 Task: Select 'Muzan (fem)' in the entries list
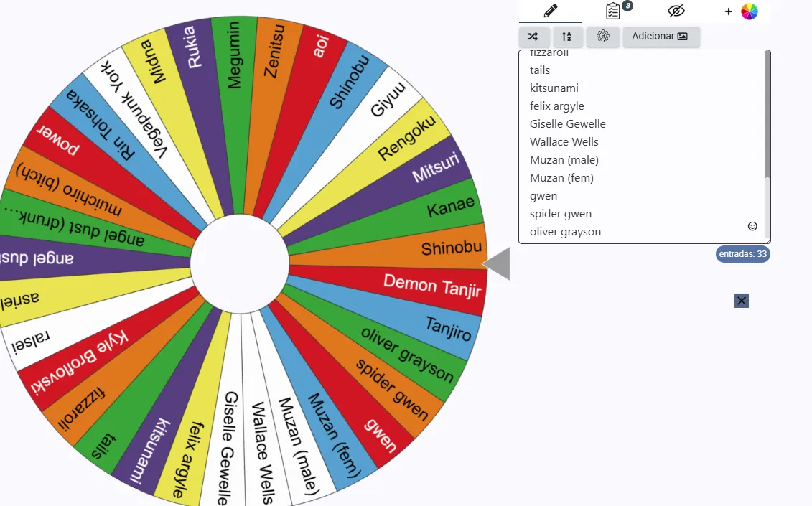pos(561,178)
